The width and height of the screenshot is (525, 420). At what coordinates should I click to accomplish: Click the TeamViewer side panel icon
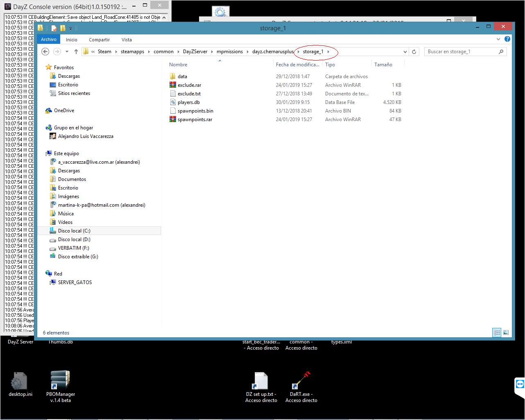(520, 385)
